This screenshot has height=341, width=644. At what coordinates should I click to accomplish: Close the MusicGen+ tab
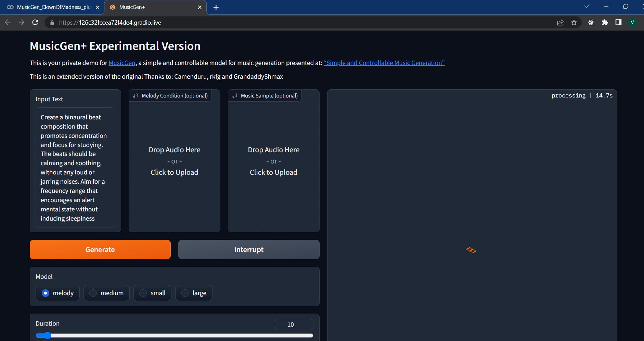click(x=200, y=7)
